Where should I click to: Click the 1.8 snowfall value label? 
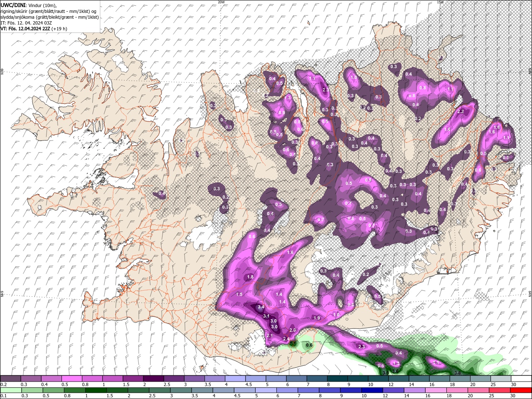pos(250,277)
